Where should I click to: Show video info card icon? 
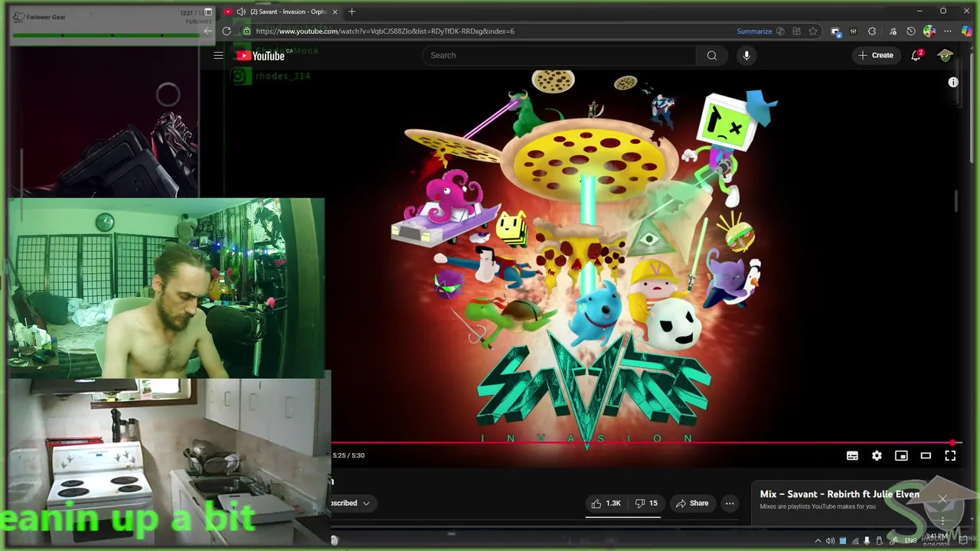tap(953, 82)
